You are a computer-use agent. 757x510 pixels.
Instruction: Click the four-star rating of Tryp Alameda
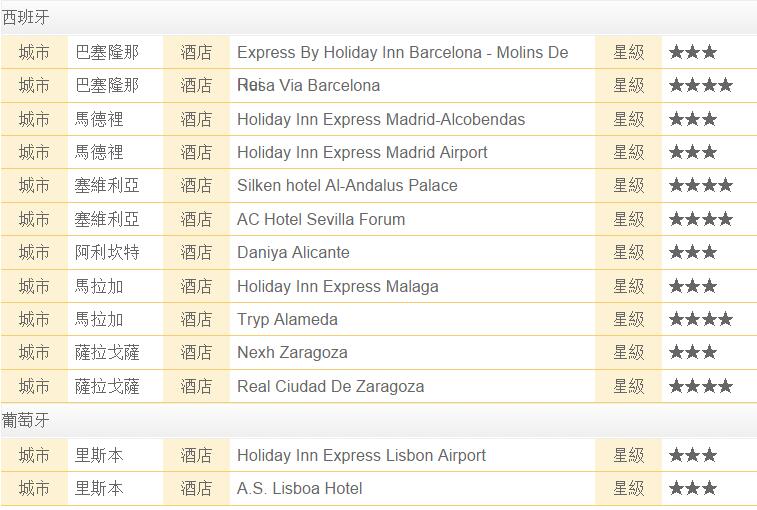[x=701, y=319]
